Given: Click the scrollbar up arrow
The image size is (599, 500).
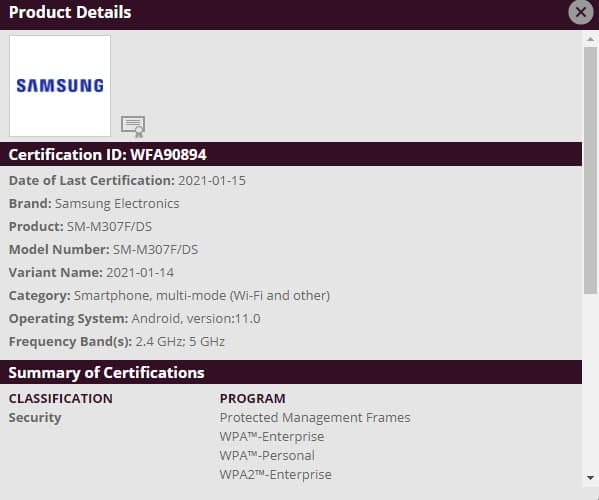Looking at the screenshot, I should pos(590,39).
